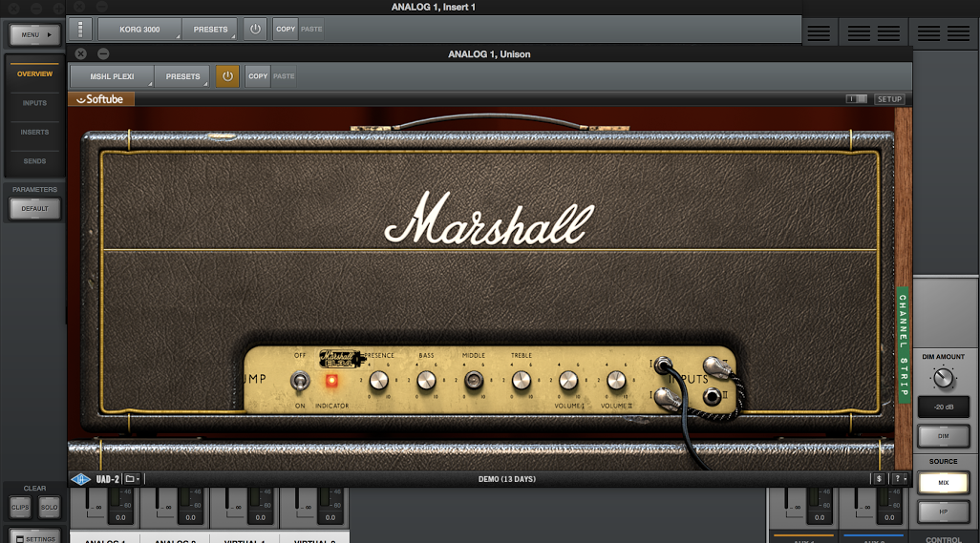Click the Insert 1 window drag handle icon
Image resolution: width=980 pixels, height=543 pixels.
[80, 30]
